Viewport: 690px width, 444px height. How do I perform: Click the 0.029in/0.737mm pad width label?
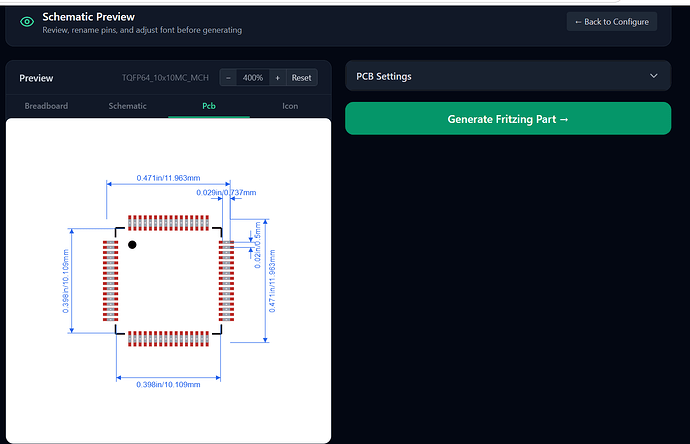226,192
